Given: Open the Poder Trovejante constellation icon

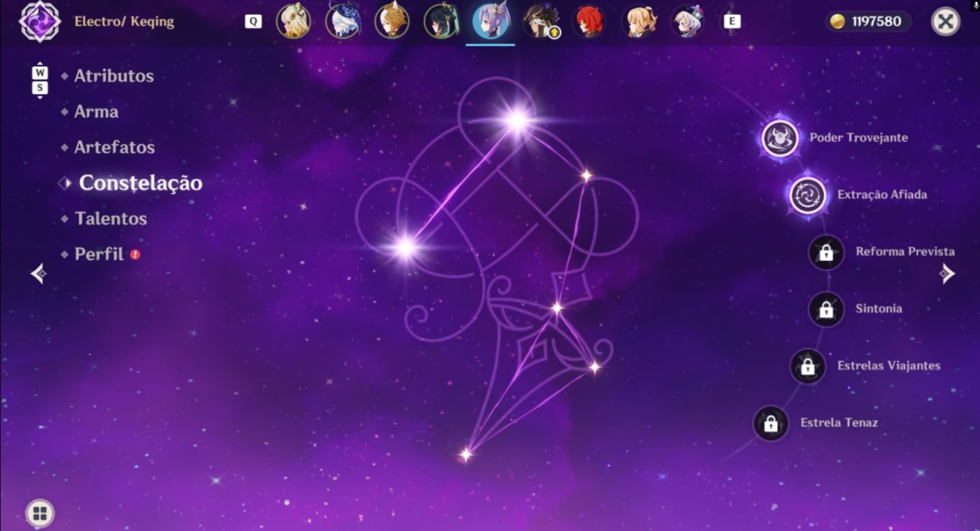Looking at the screenshot, I should pos(780,138).
